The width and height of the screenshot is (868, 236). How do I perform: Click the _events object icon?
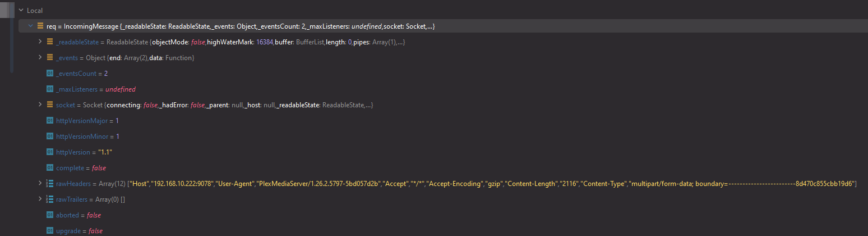click(x=50, y=58)
